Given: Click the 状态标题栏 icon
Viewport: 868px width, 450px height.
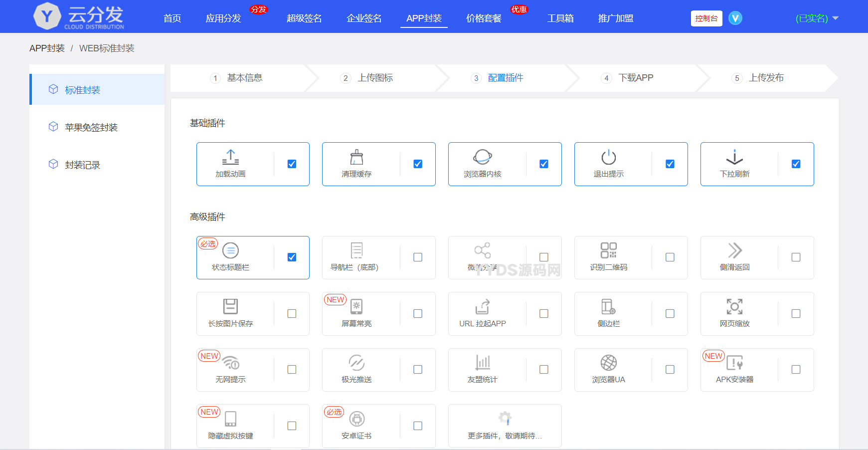Looking at the screenshot, I should (230, 250).
